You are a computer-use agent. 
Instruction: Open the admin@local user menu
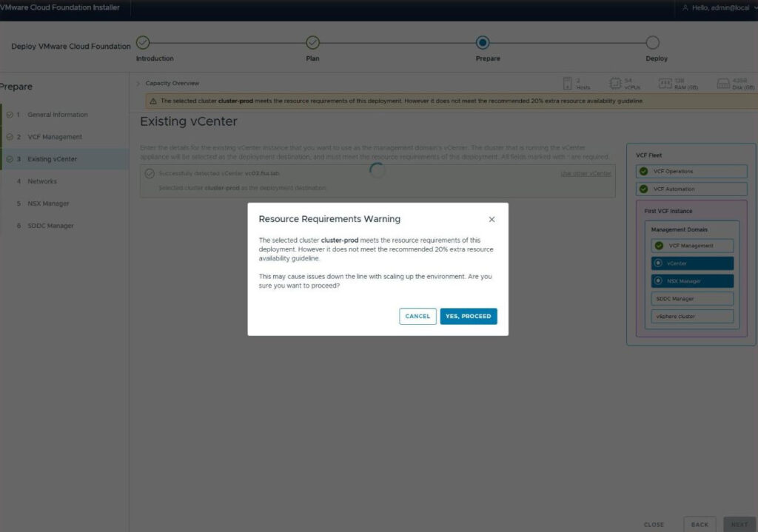tap(720, 7)
